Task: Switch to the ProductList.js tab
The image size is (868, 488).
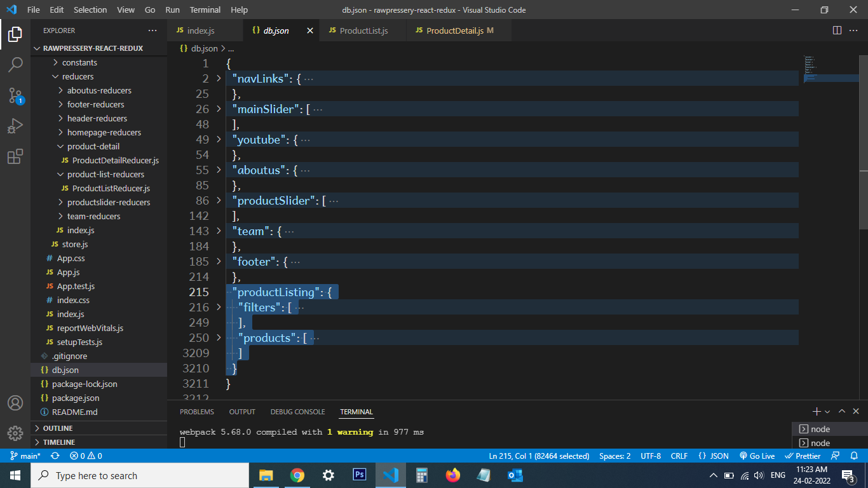Action: (x=363, y=30)
